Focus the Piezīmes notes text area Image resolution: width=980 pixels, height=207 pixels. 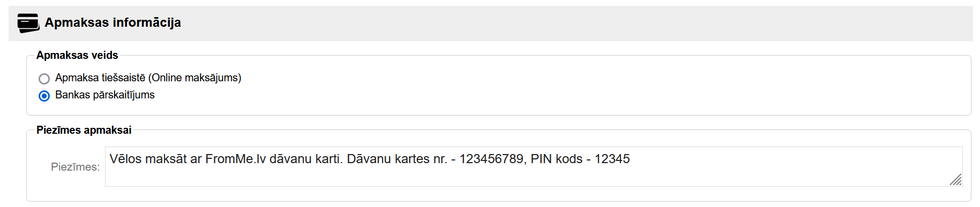pyautogui.click(x=534, y=166)
